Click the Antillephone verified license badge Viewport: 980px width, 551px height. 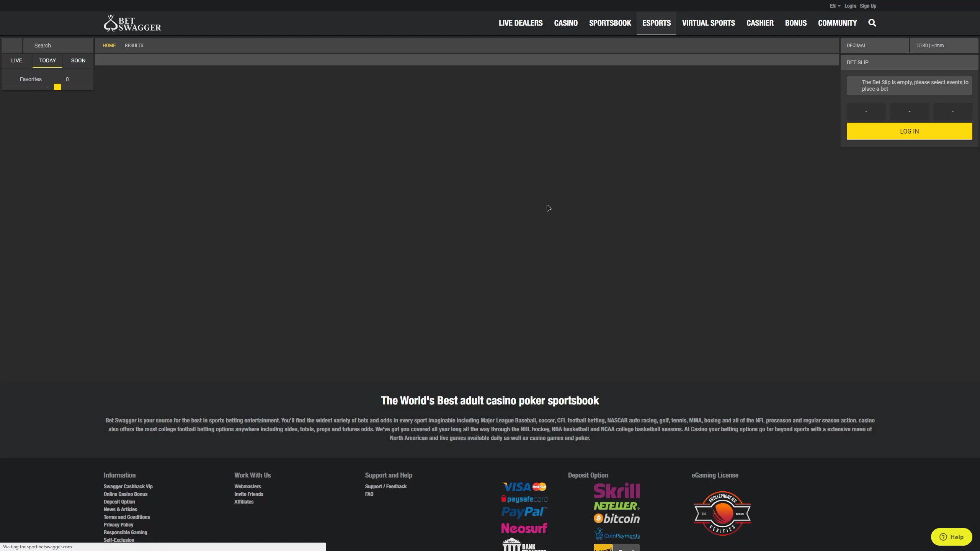point(722,514)
